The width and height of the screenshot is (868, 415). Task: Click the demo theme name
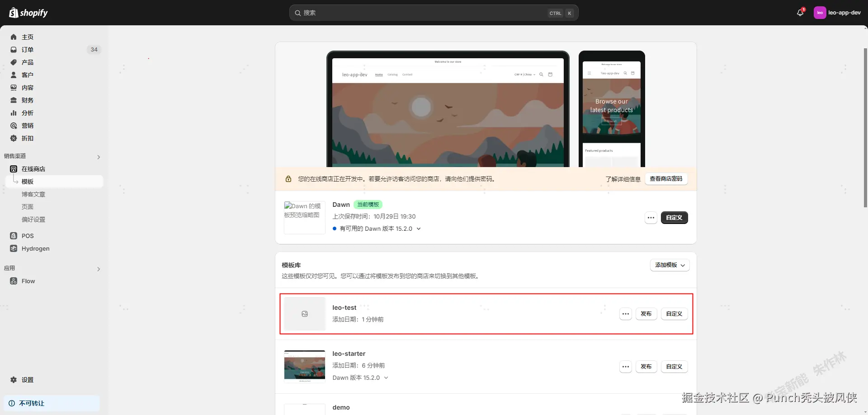[x=341, y=407]
